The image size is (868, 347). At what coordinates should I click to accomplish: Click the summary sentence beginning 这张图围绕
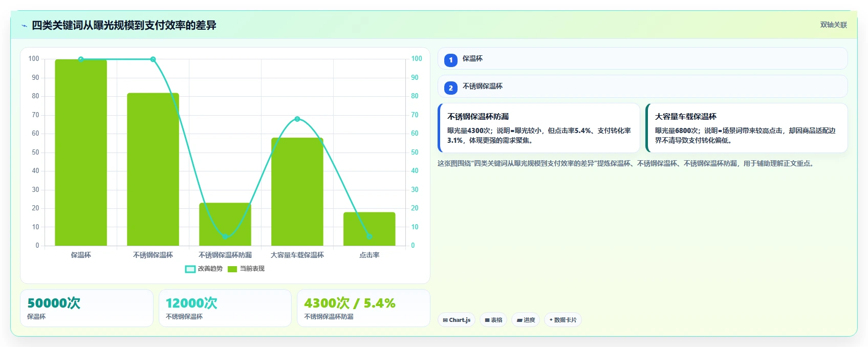pyautogui.click(x=625, y=163)
